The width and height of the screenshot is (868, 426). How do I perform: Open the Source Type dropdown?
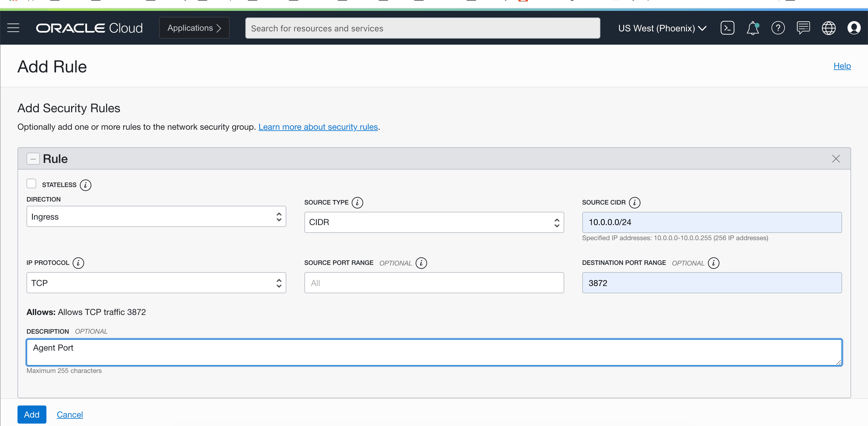[434, 222]
